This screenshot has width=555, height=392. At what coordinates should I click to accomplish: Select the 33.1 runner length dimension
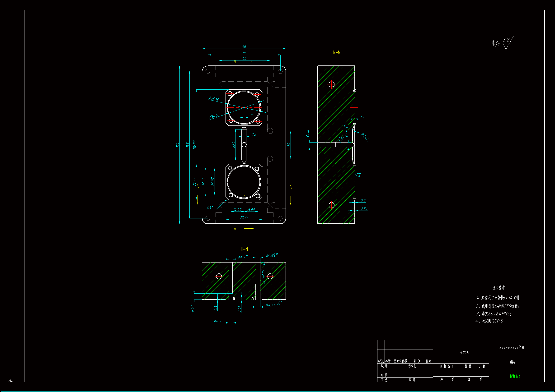pos(233,144)
